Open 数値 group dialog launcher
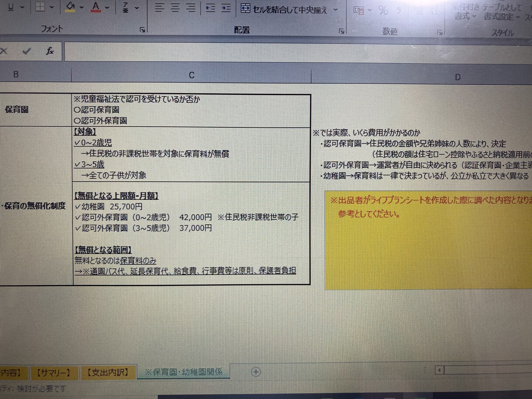532x399 pixels. click(440, 32)
